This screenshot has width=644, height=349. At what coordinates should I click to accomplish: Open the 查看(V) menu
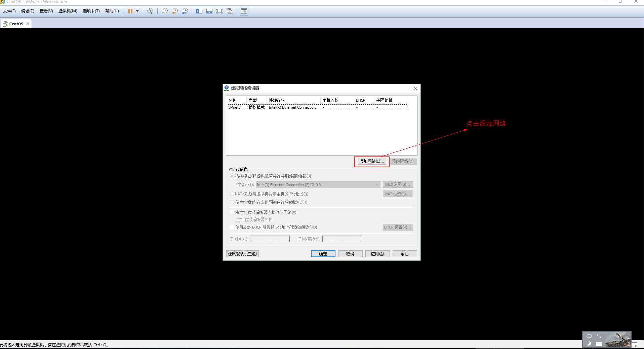pos(46,11)
